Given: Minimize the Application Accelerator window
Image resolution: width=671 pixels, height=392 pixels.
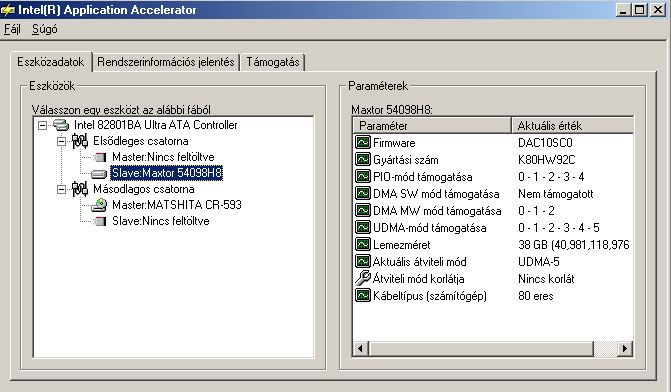Looking at the screenshot, I should coord(623,10).
